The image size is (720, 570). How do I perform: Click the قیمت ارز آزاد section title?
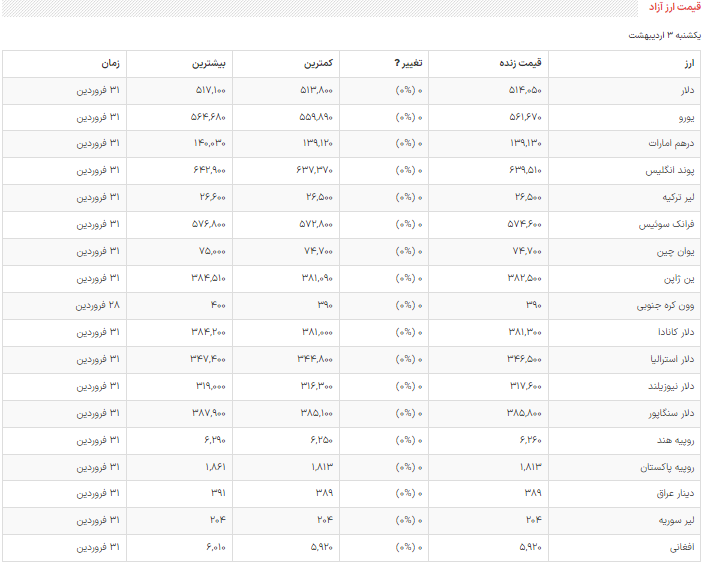pos(671,8)
